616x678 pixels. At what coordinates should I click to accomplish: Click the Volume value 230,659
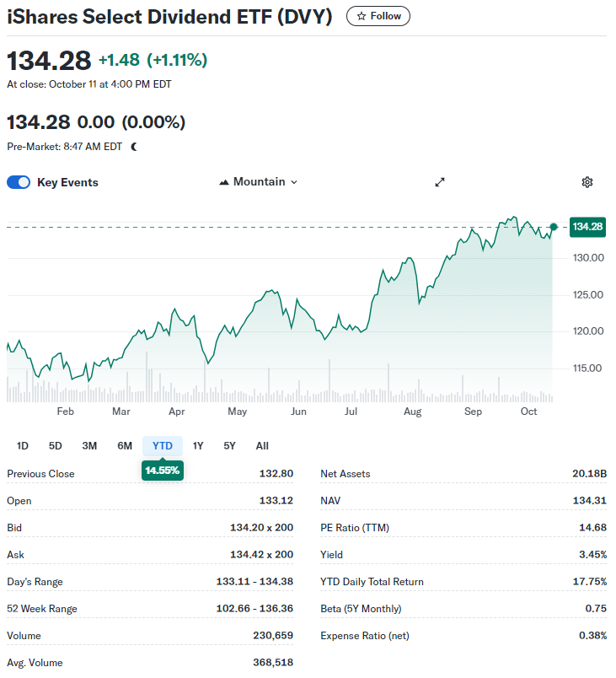(273, 636)
